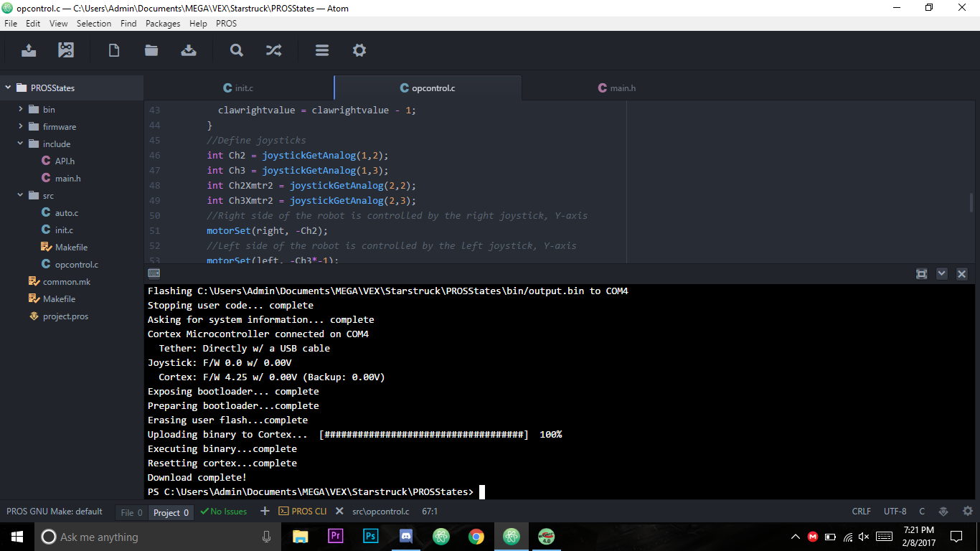Open Google Chrome from the taskbar
Image resolution: width=980 pixels, height=551 pixels.
click(476, 536)
